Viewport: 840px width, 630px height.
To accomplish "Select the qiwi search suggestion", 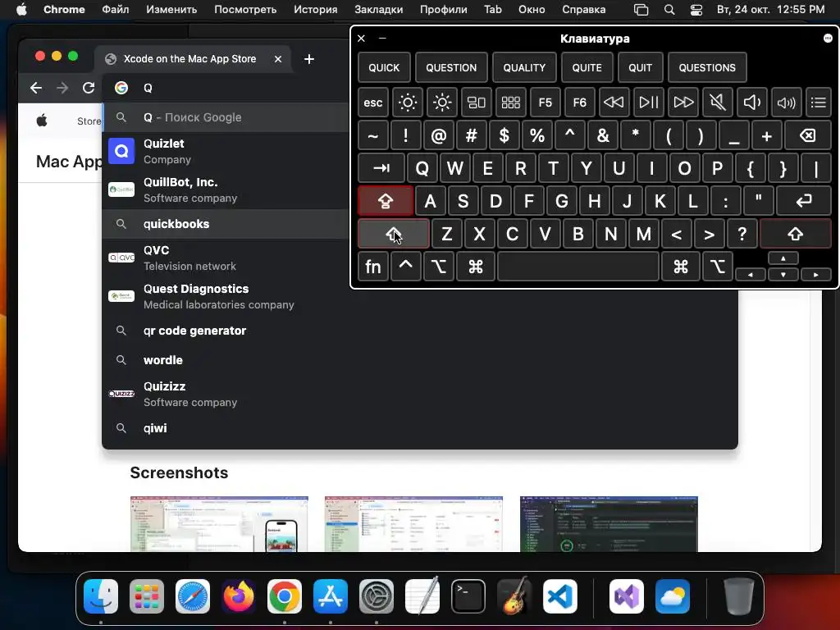I will 420,428.
